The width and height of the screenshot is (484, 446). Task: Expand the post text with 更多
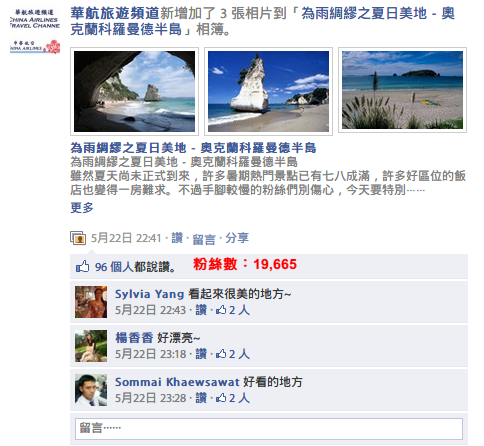(82, 207)
